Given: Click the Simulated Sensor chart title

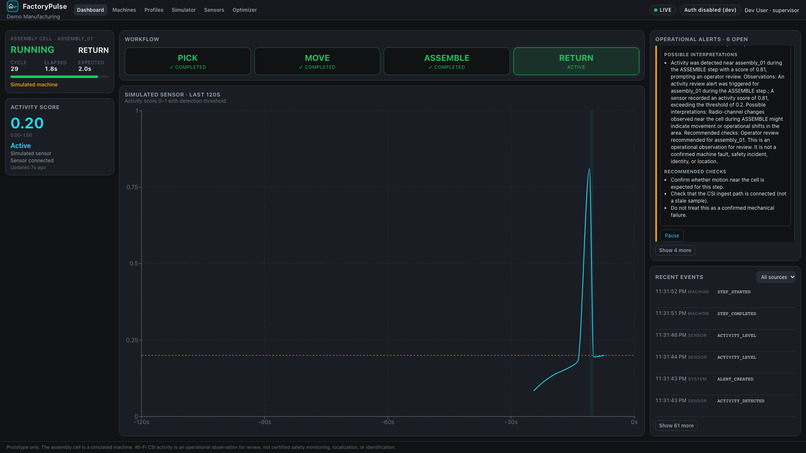Looking at the screenshot, I should point(172,95).
